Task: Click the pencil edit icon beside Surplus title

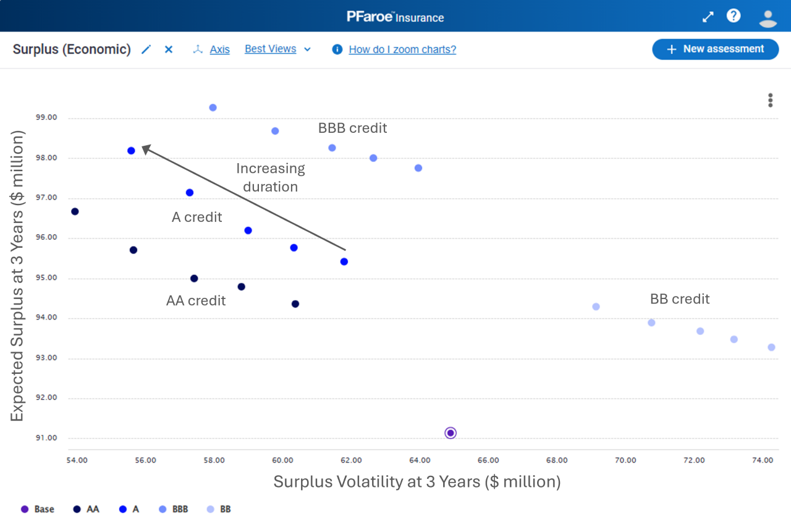Action: [146, 49]
